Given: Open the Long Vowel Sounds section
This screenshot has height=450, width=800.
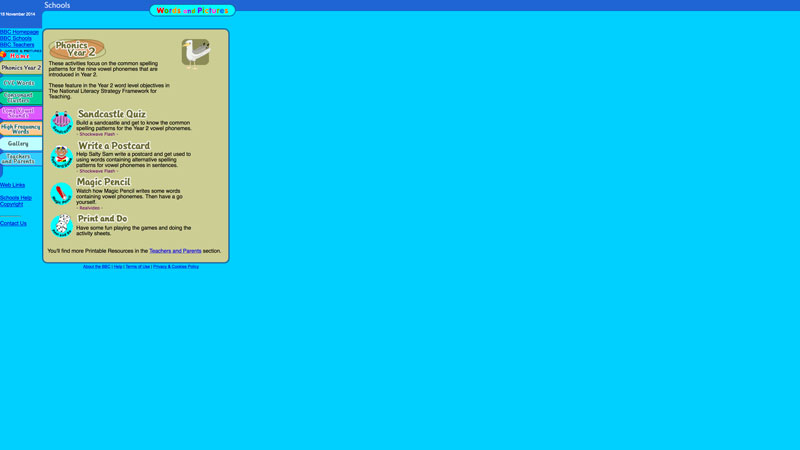Looking at the screenshot, I should (x=20, y=113).
